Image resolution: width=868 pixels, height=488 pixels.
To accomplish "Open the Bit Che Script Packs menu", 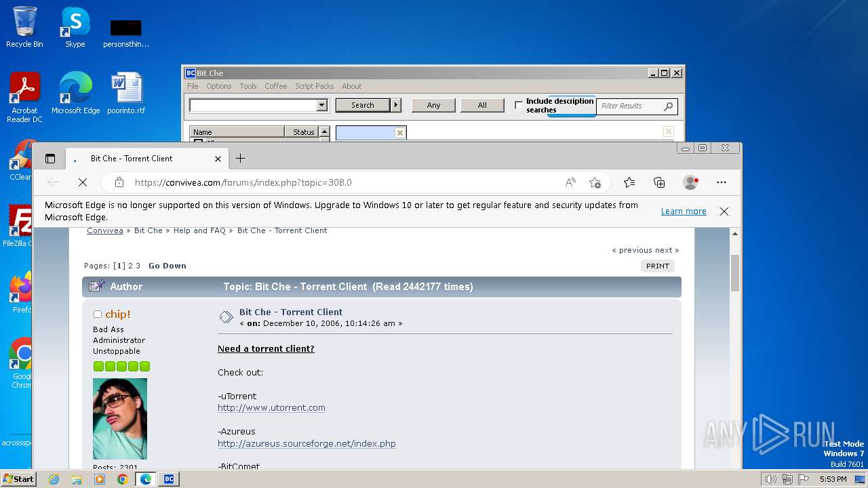I will tap(315, 86).
